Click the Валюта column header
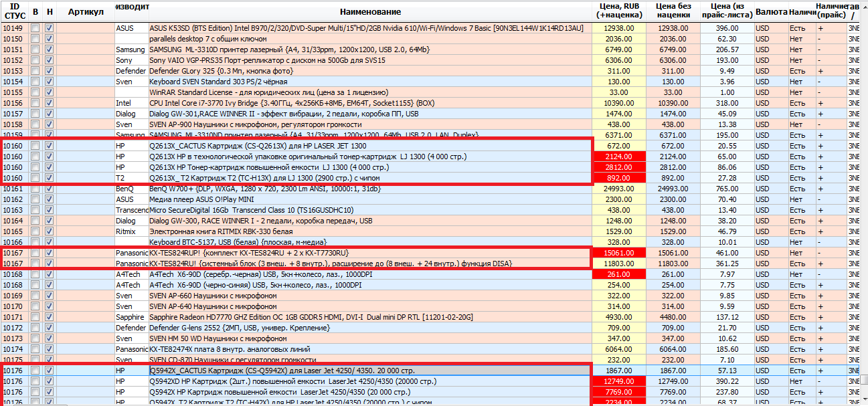 tap(771, 11)
